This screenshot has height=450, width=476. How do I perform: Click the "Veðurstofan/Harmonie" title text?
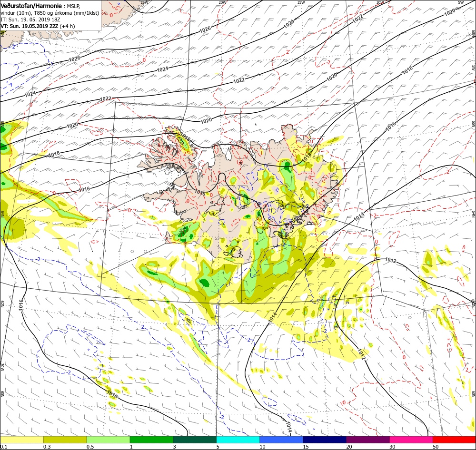[x=31, y=6]
